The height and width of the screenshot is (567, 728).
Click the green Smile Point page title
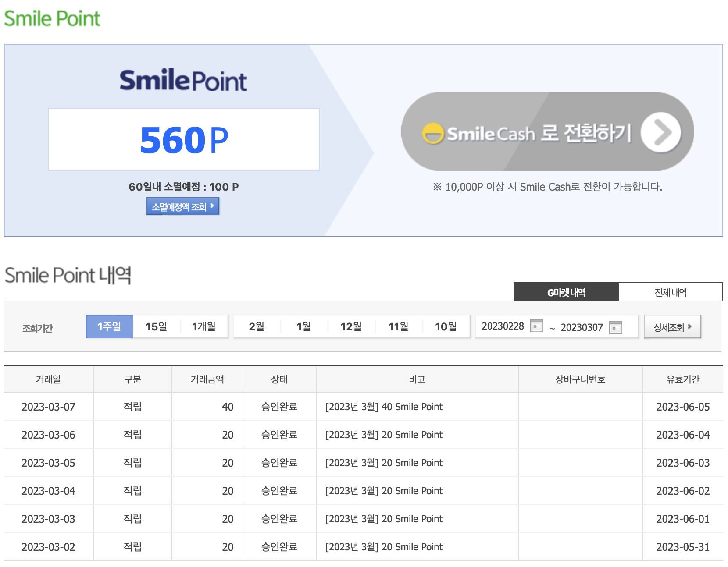pyautogui.click(x=52, y=18)
